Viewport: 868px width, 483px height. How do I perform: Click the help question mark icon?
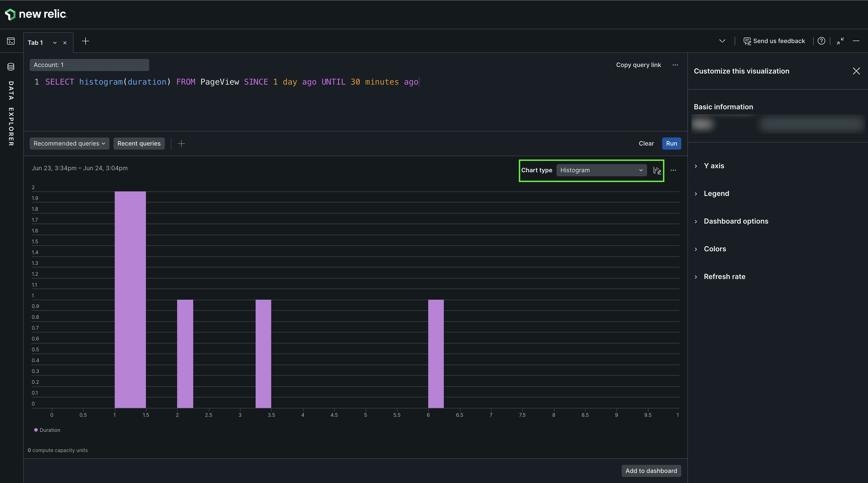click(821, 41)
